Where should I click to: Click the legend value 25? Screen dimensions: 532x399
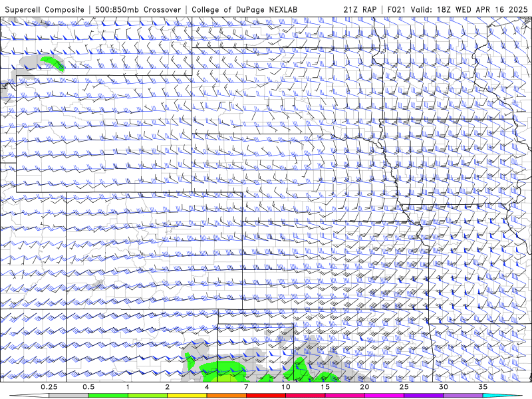point(404,387)
